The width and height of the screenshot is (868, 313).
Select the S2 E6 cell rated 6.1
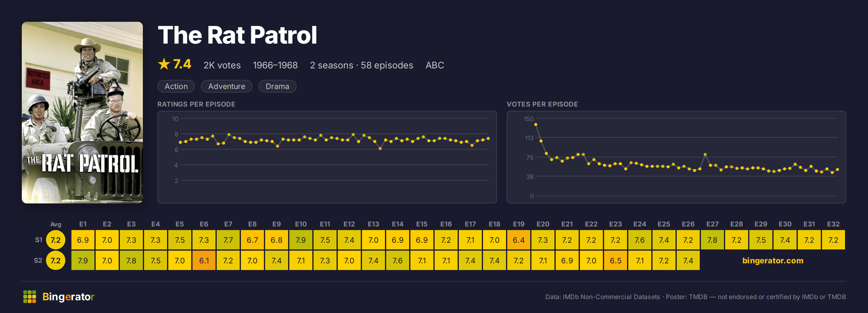204,260
